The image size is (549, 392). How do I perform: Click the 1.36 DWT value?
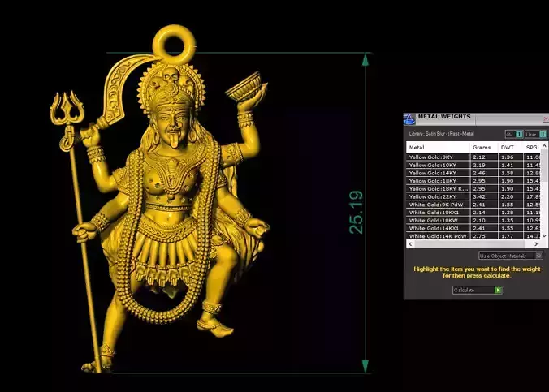click(x=508, y=157)
